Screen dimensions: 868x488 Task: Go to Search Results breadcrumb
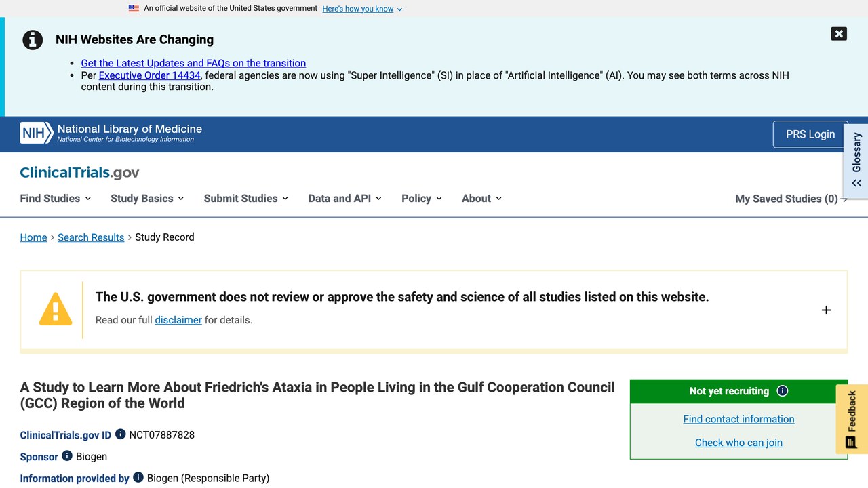click(91, 237)
